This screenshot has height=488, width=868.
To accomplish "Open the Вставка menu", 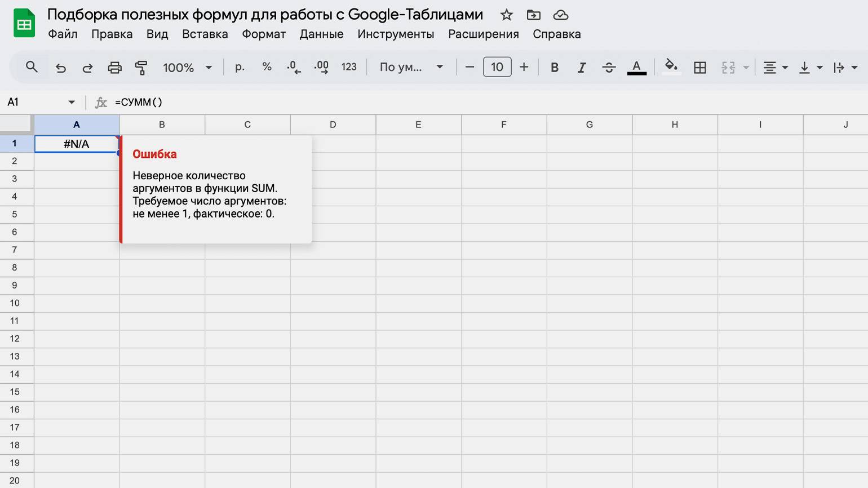I will (x=205, y=34).
